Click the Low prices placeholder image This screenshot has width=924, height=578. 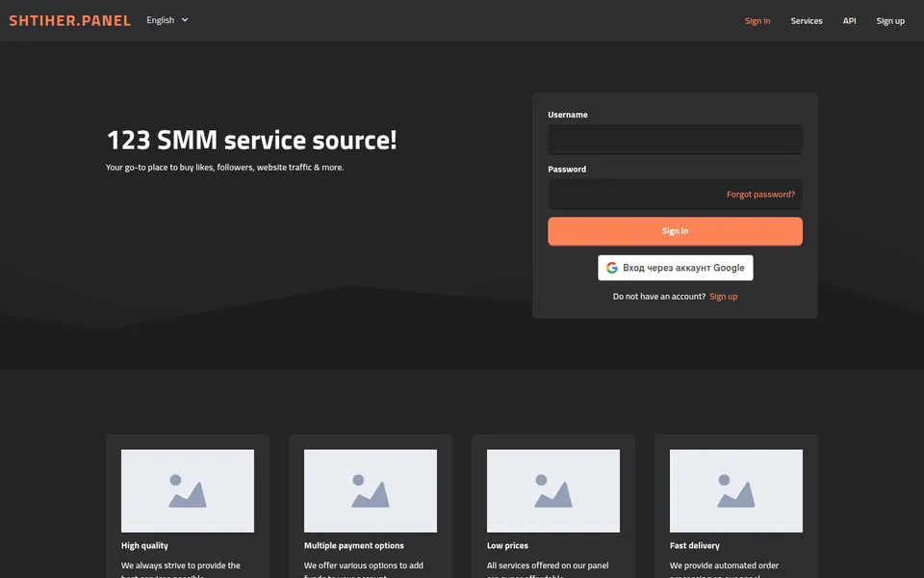552,490
